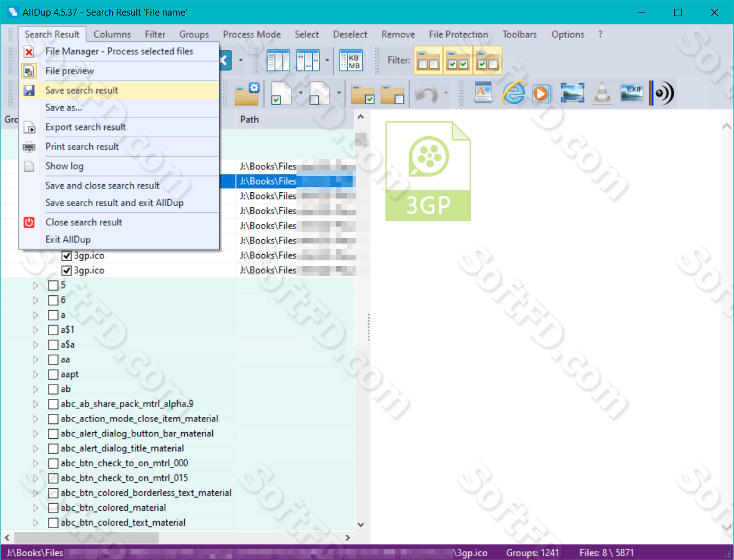Uncheck the last 3gp.ico file checkbox

[x=66, y=271]
